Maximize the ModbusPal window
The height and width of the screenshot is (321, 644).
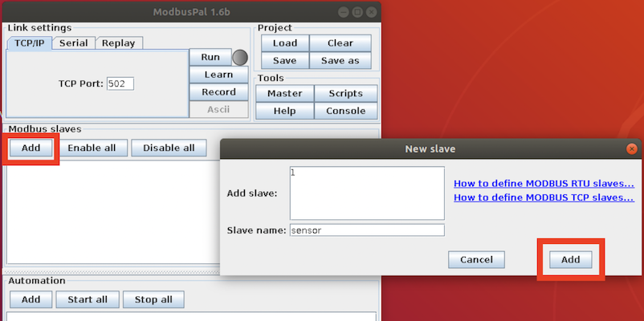(357, 12)
